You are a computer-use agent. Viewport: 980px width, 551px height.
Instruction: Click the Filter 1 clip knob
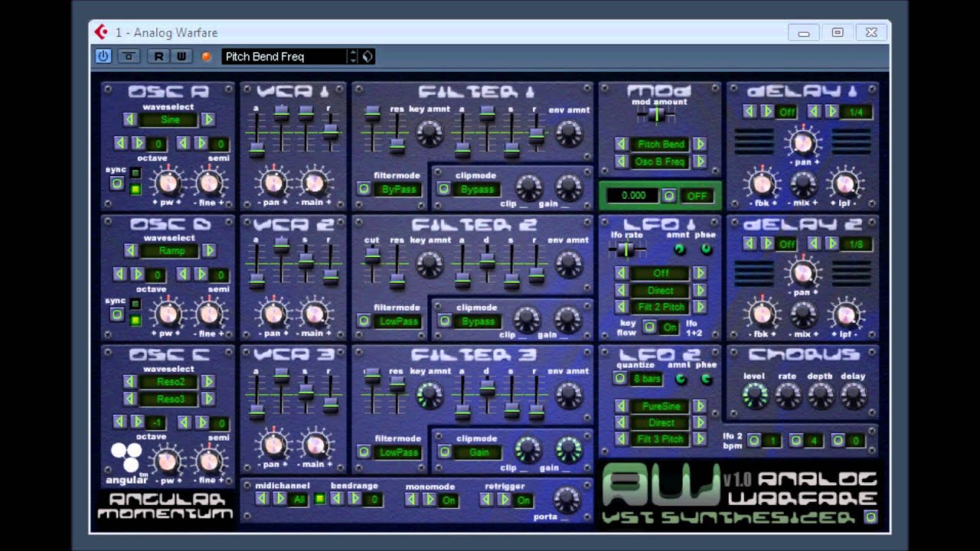point(528,188)
